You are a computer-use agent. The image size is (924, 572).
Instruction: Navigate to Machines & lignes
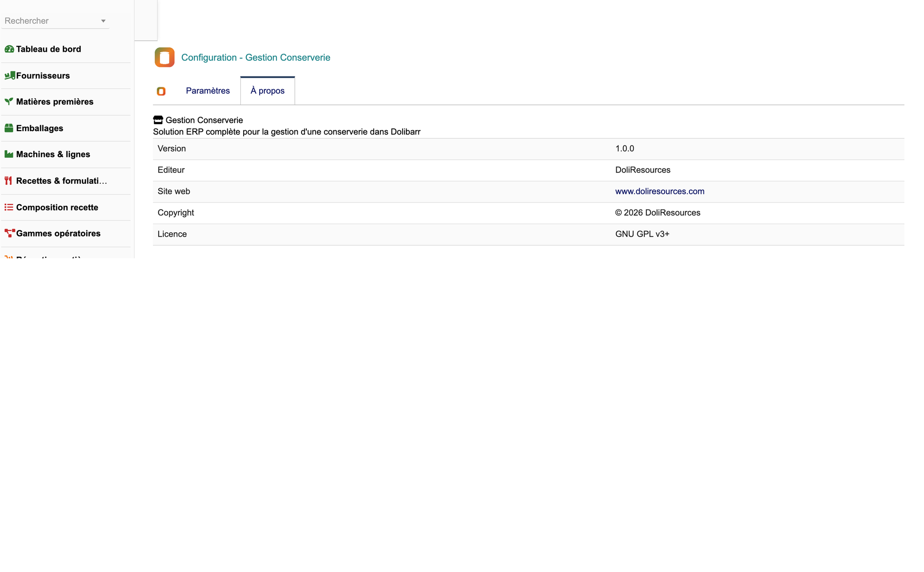click(53, 154)
